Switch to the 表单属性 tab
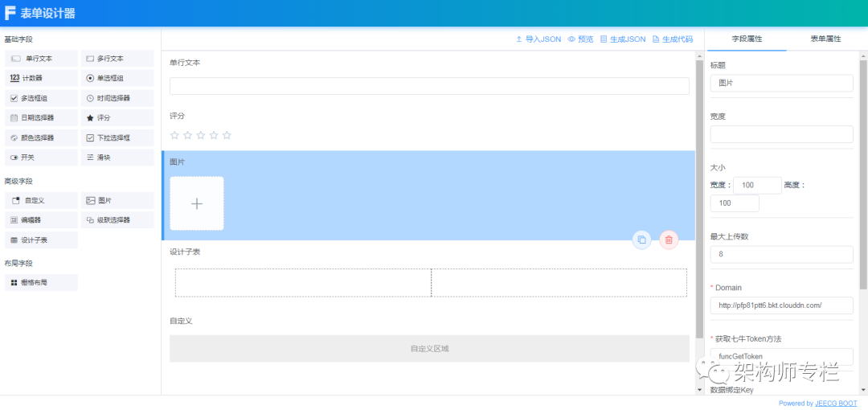This screenshot has width=868, height=410. [x=826, y=39]
